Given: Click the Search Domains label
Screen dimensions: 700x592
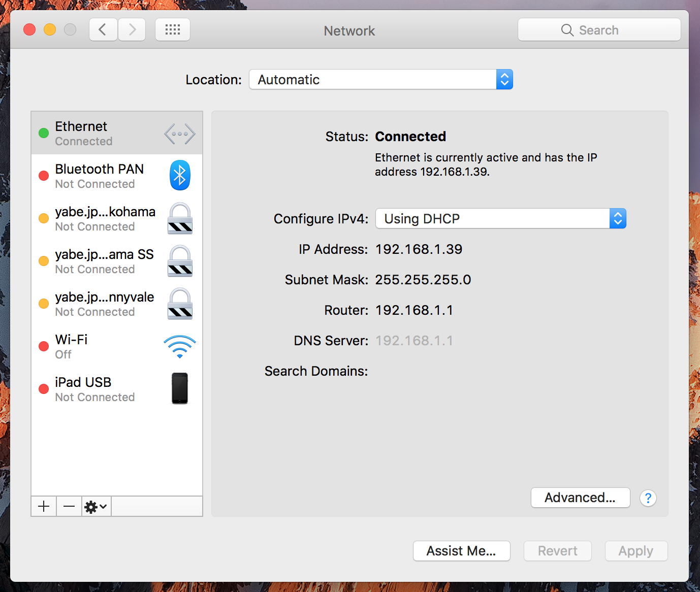Looking at the screenshot, I should pyautogui.click(x=316, y=371).
